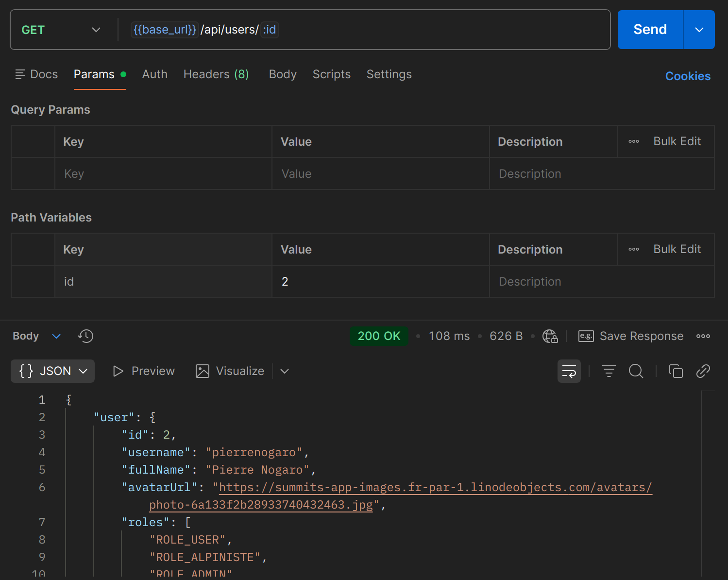
Task: Open the Headers (8) tab
Action: click(x=216, y=74)
